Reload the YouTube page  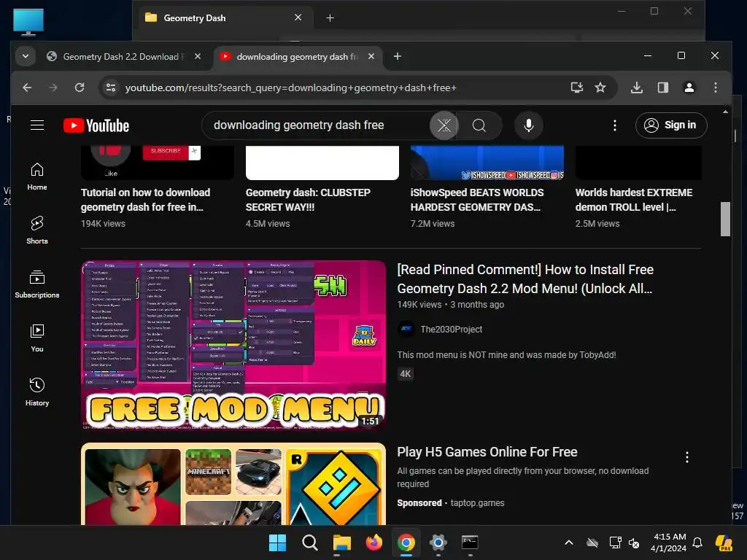pyautogui.click(x=80, y=87)
